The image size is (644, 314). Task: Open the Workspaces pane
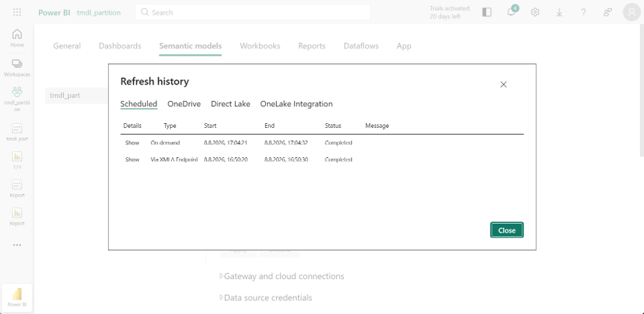(x=17, y=68)
